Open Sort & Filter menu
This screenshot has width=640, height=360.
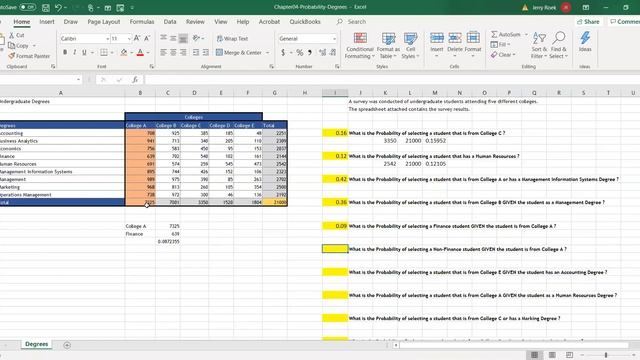coord(539,45)
